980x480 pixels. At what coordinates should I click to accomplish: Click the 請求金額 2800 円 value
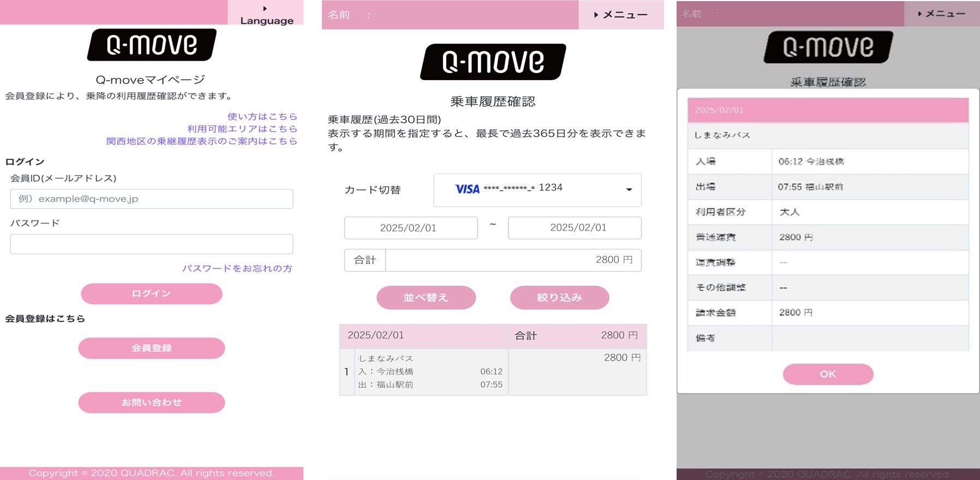point(796,313)
